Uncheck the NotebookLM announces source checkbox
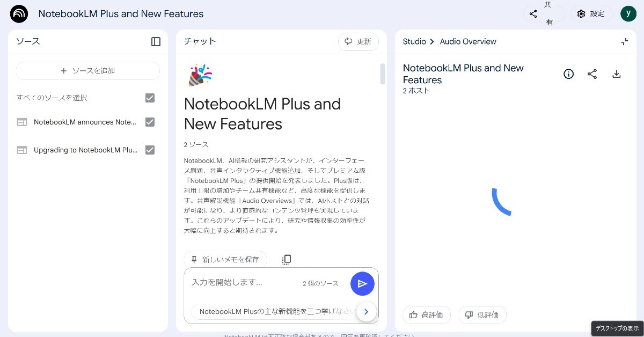This screenshot has width=644, height=337. (x=150, y=122)
